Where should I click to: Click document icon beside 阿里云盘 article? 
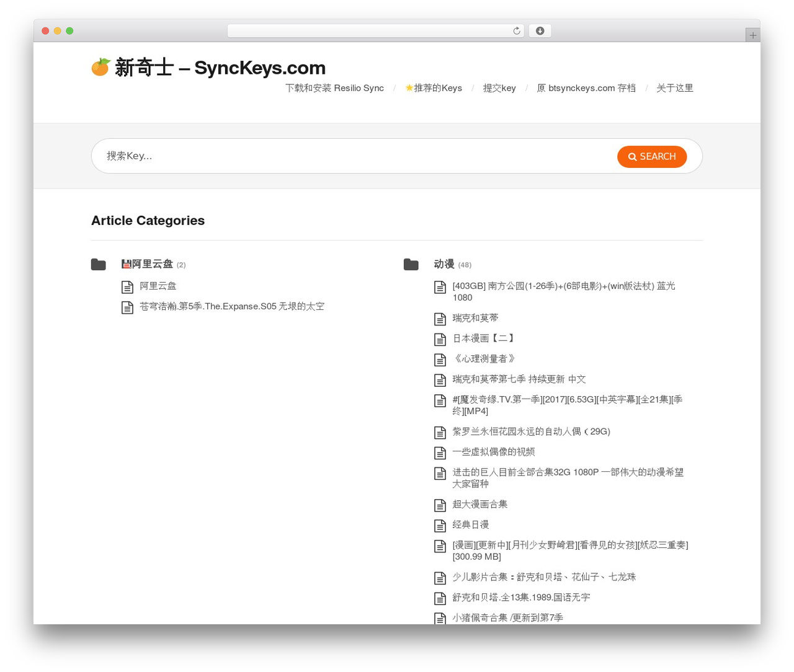coord(127,287)
